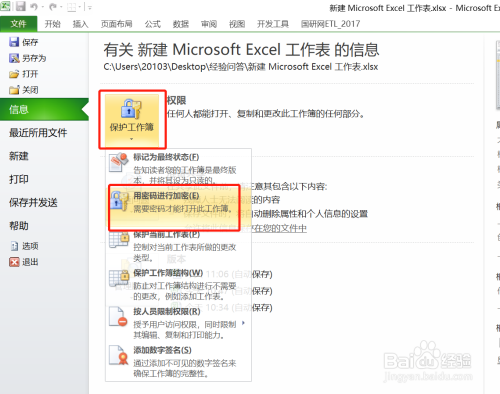Switch to the 开发工具 ribbon tab
The image size is (500, 394).
click(x=273, y=24)
